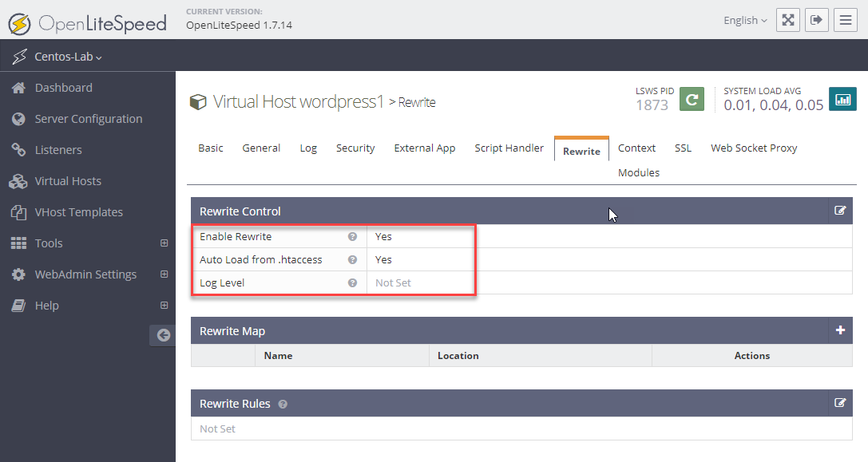Click the LSWS PID 1873 value

tap(652, 105)
